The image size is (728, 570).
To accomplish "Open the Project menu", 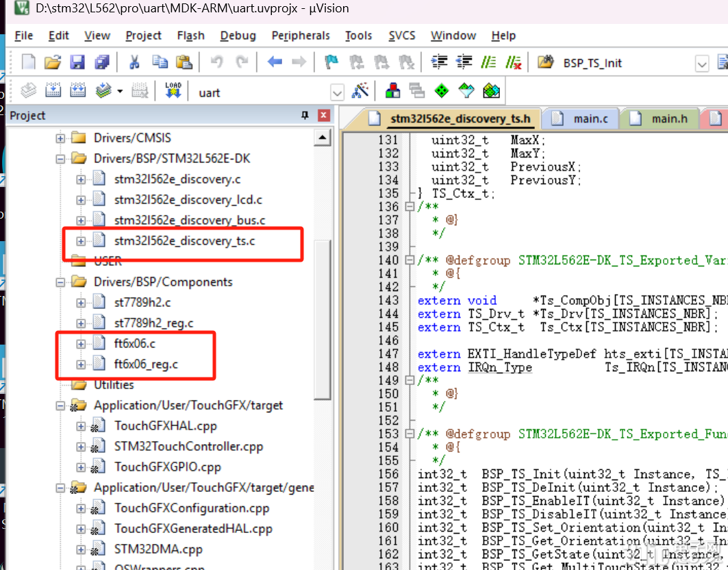I will [x=143, y=36].
